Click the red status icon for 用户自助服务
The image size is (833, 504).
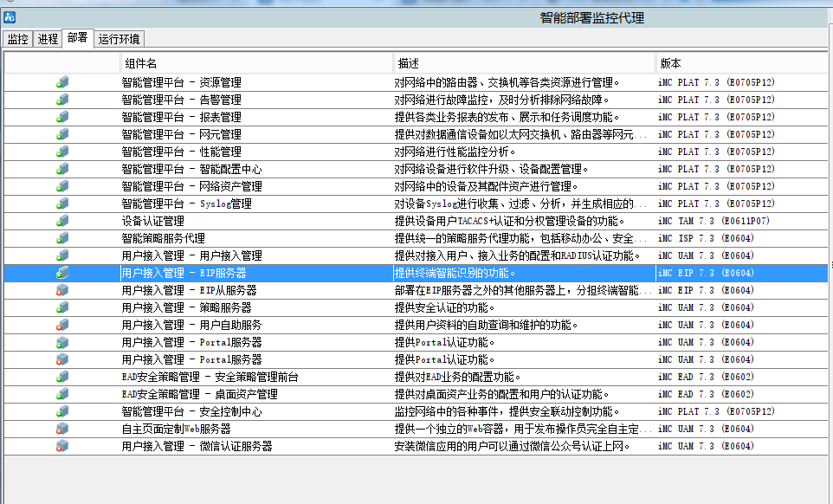coord(62,325)
